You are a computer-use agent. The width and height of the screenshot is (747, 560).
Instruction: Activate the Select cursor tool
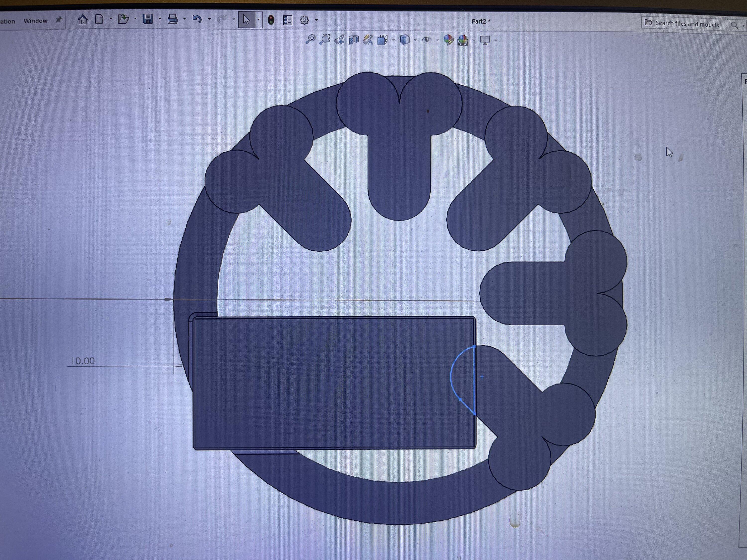(x=246, y=20)
